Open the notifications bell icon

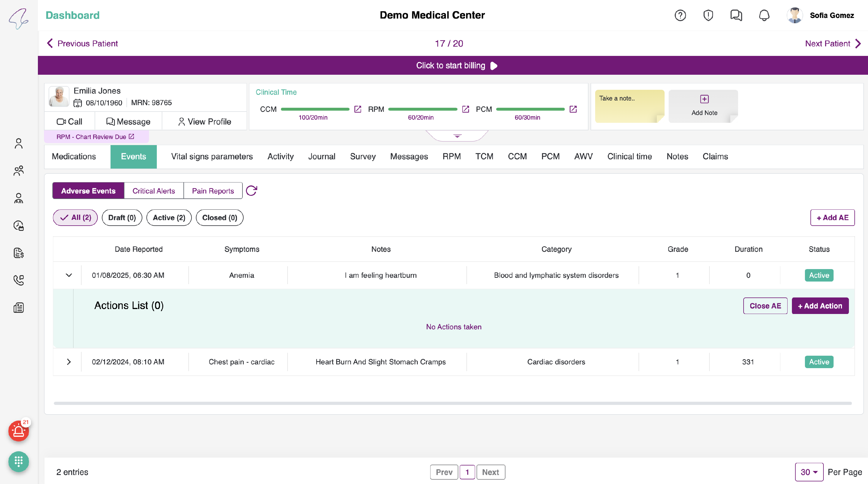(x=764, y=16)
